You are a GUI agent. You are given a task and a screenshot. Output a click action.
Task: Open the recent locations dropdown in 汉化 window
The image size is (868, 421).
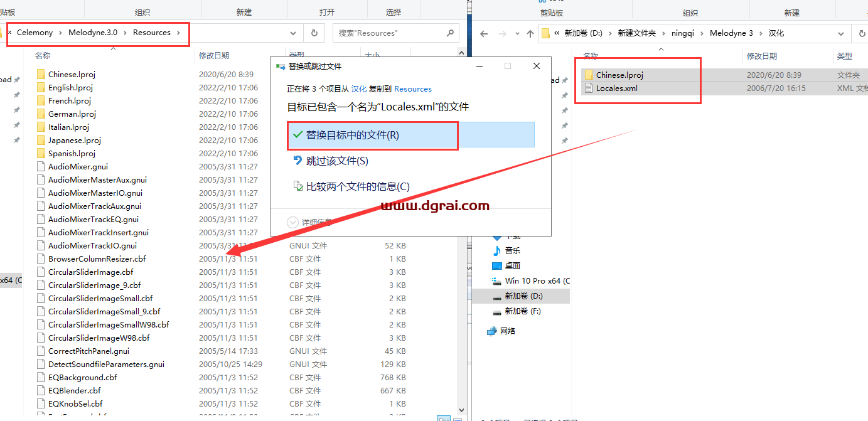516,33
